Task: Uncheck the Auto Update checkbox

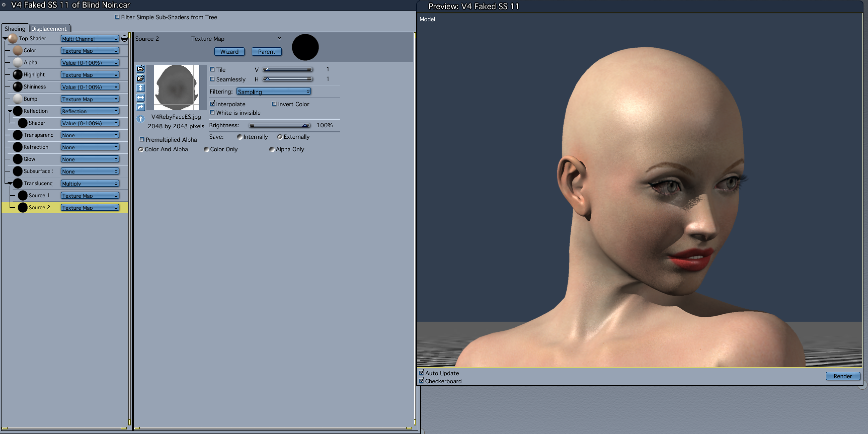Action: tap(421, 372)
